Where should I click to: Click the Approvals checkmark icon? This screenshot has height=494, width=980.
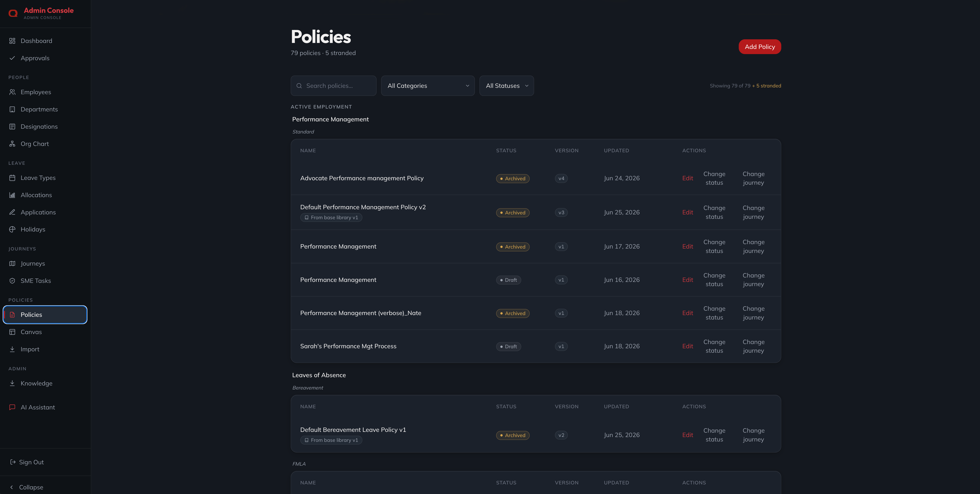pyautogui.click(x=12, y=58)
